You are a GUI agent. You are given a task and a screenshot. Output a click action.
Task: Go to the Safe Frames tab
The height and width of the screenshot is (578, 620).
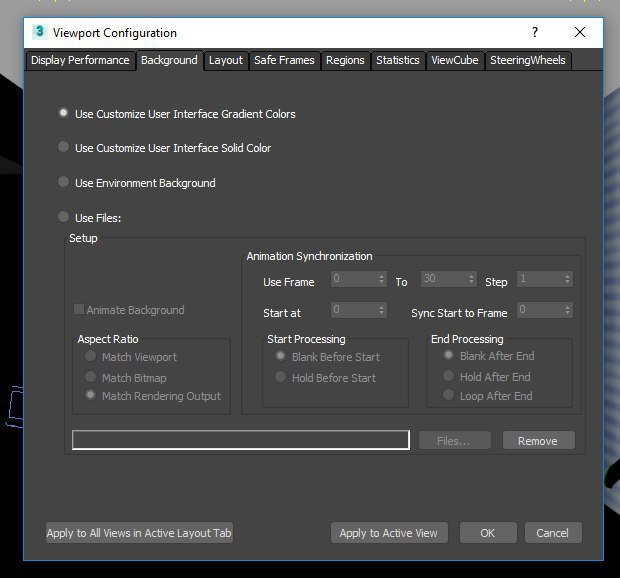pyautogui.click(x=284, y=60)
